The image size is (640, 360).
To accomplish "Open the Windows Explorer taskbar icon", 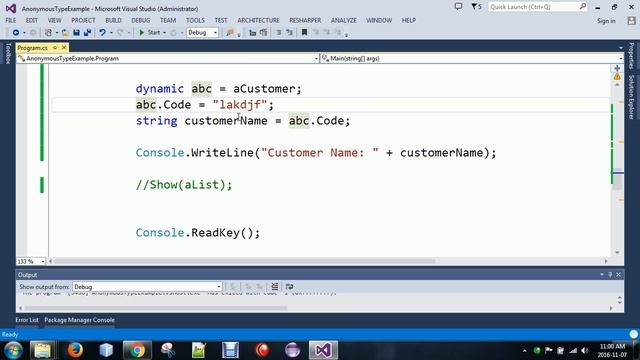I will pyautogui.click(x=42, y=350).
